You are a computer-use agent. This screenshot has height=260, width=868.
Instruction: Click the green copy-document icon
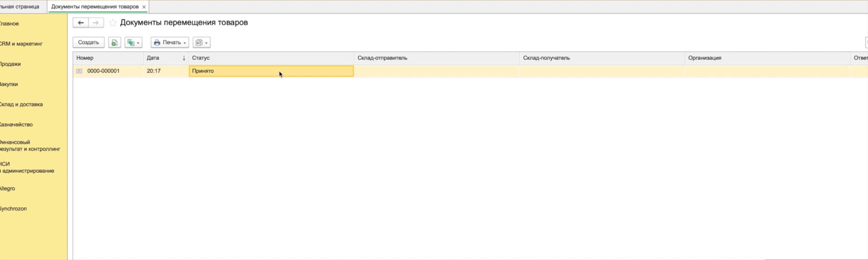pos(115,42)
